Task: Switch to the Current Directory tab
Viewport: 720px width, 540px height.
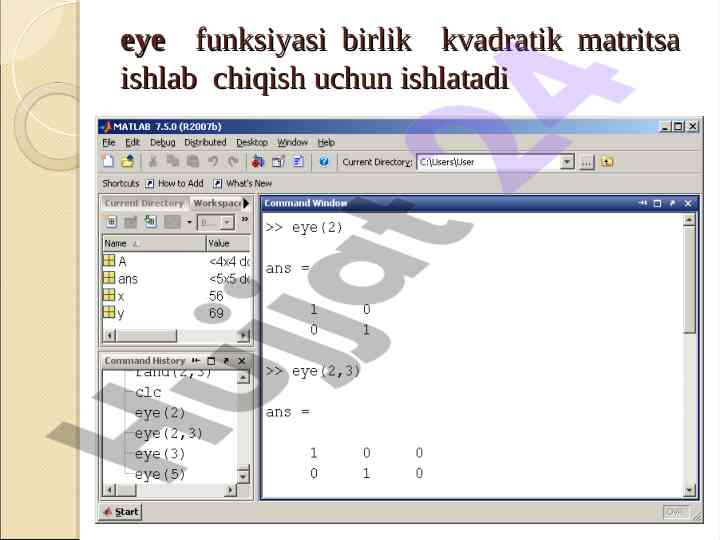Action: [144, 203]
